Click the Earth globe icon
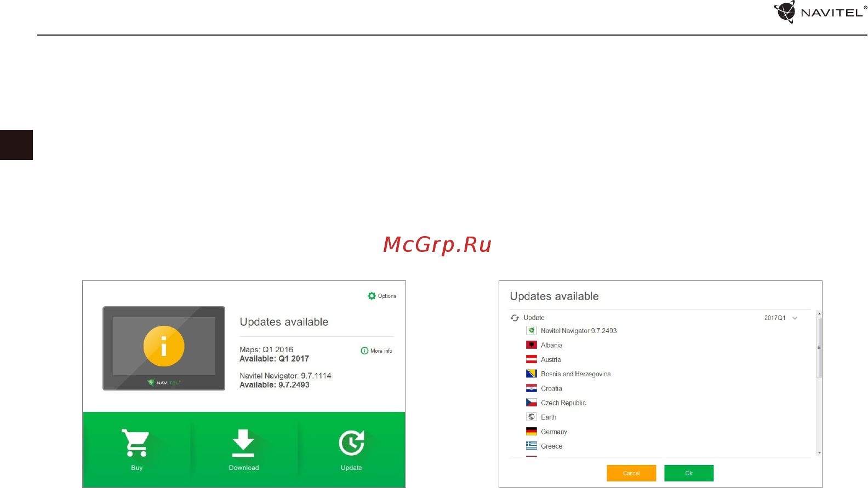 click(532, 417)
